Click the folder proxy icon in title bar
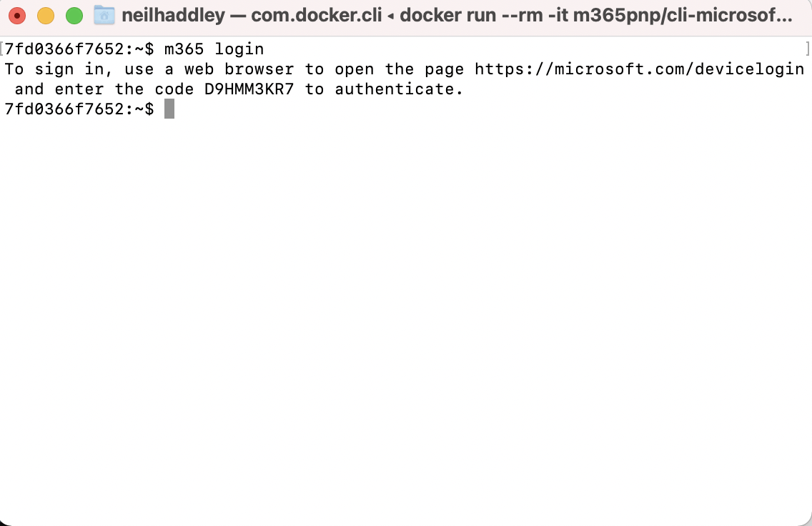This screenshot has height=526, width=812. click(104, 15)
